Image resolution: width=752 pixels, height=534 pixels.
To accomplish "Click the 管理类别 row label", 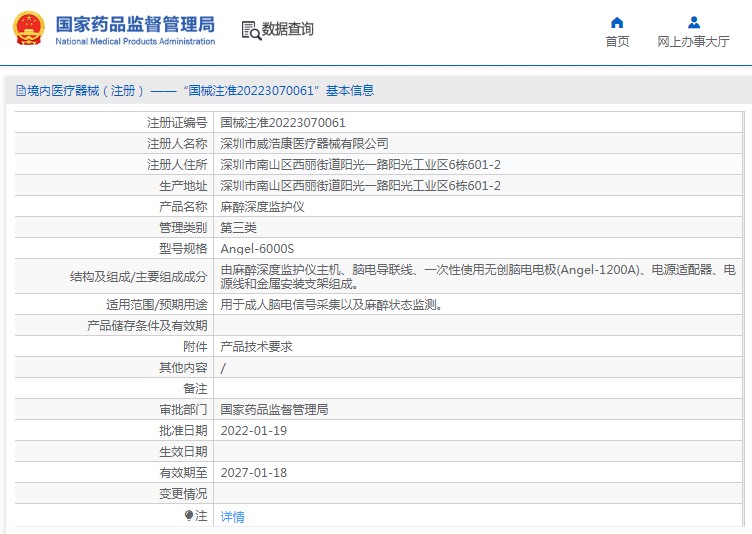I will click(183, 227).
